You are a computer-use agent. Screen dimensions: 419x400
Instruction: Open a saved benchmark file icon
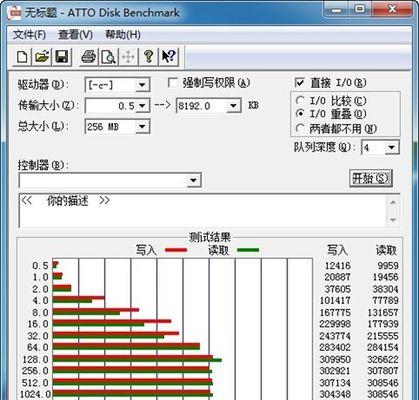tap(42, 56)
